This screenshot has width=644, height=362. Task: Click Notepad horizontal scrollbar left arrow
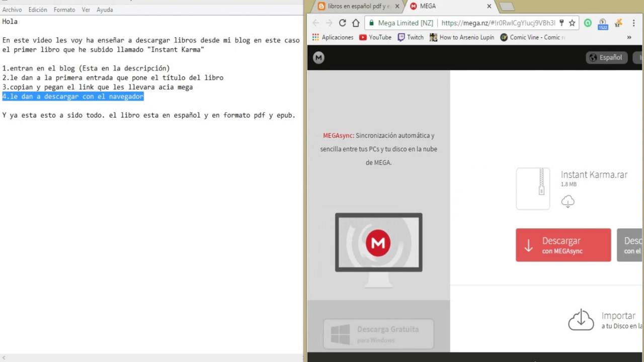(x=4, y=357)
